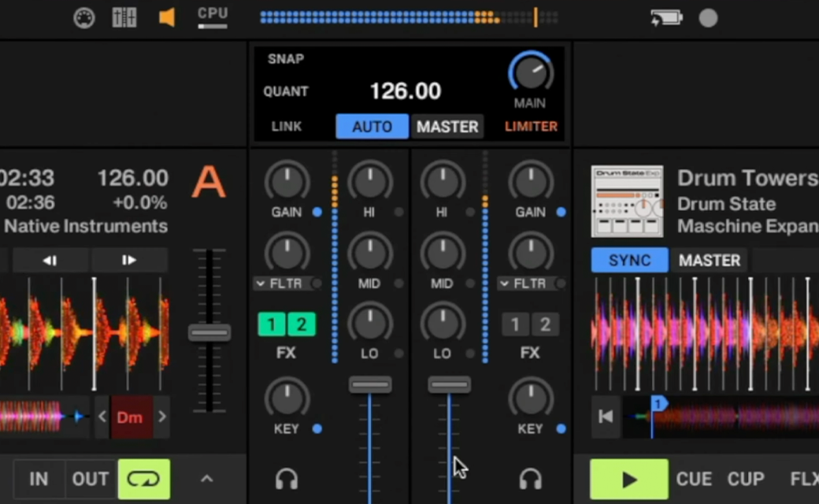This screenshot has height=504, width=819.
Task: Click left channel HI EQ knob
Action: 370,182
